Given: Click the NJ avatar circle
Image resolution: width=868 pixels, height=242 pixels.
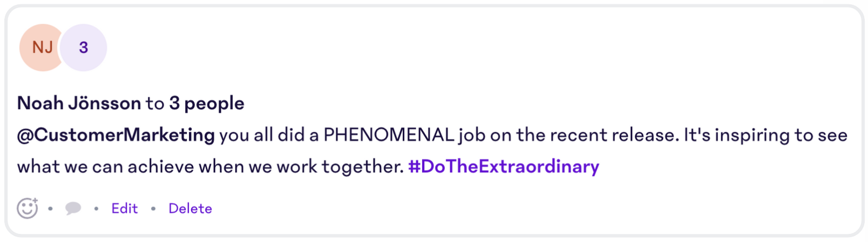Looking at the screenshot, I should point(41,48).
